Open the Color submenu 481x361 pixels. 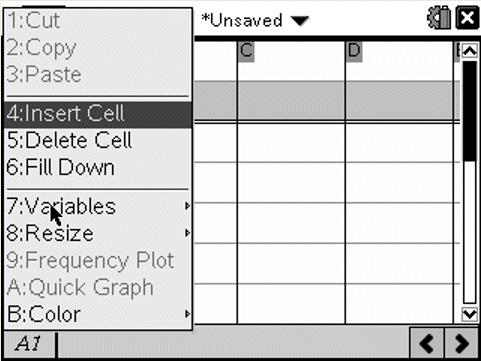tap(98, 314)
